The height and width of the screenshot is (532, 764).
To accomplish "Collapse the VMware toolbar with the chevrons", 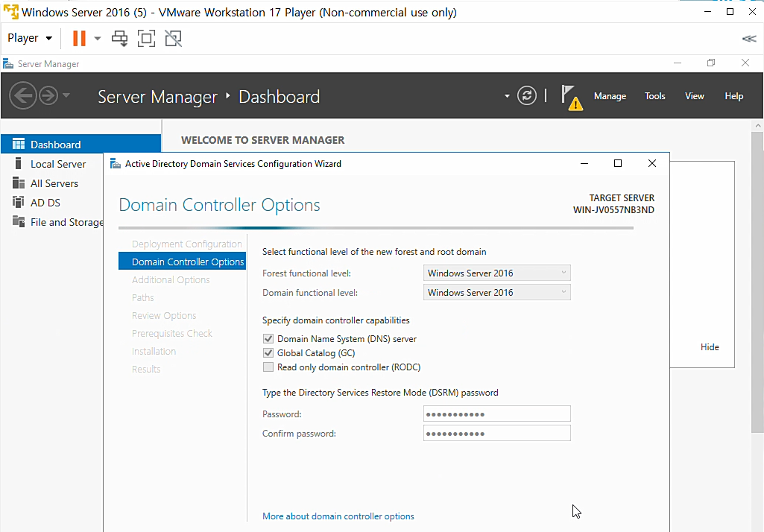I will (x=749, y=39).
